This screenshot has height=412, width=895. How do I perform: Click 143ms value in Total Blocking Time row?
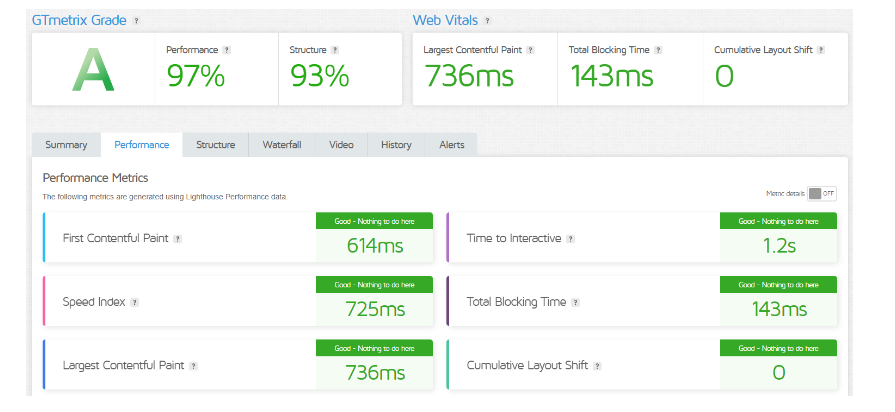point(779,309)
